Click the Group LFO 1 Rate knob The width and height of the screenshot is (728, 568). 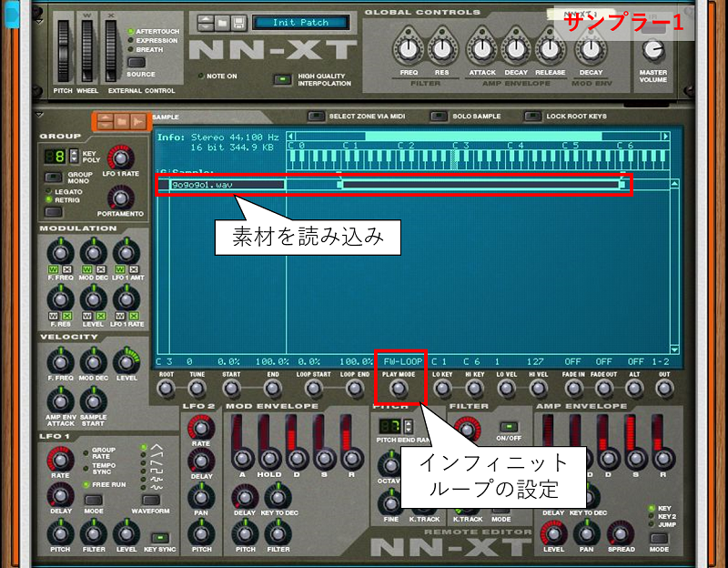click(x=121, y=157)
